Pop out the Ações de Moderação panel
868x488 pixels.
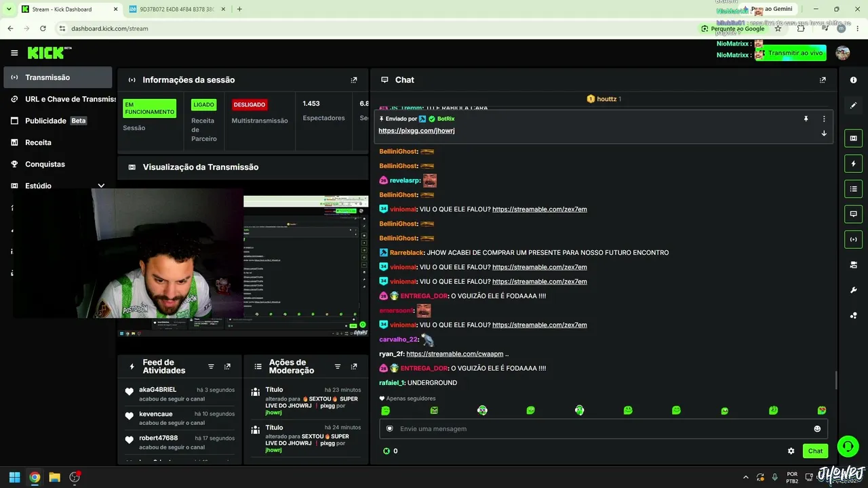[354, 367]
